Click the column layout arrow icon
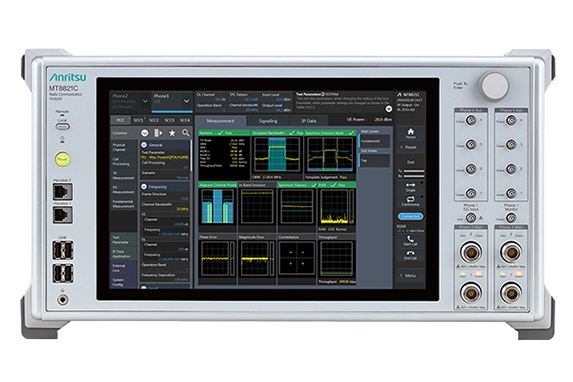Screen dimensions: 573x382 click(158, 133)
